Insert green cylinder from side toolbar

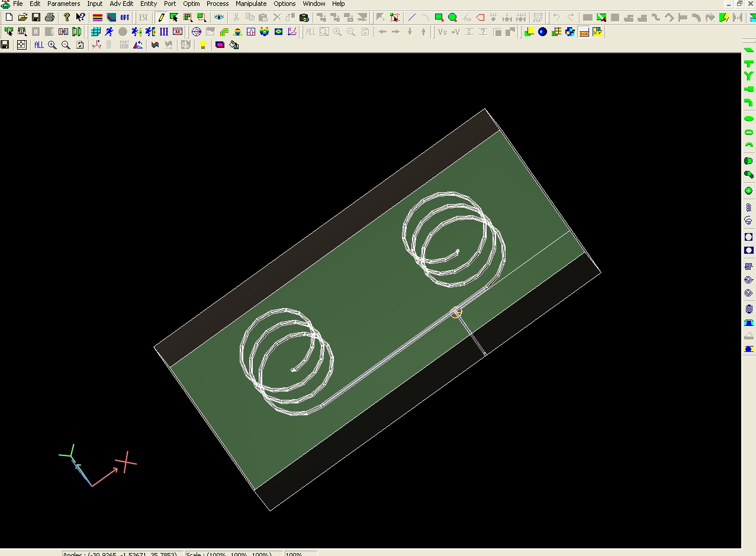point(749,161)
